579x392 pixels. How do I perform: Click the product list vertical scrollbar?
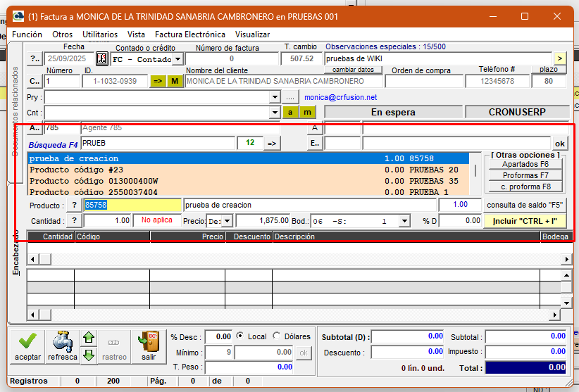476,170
